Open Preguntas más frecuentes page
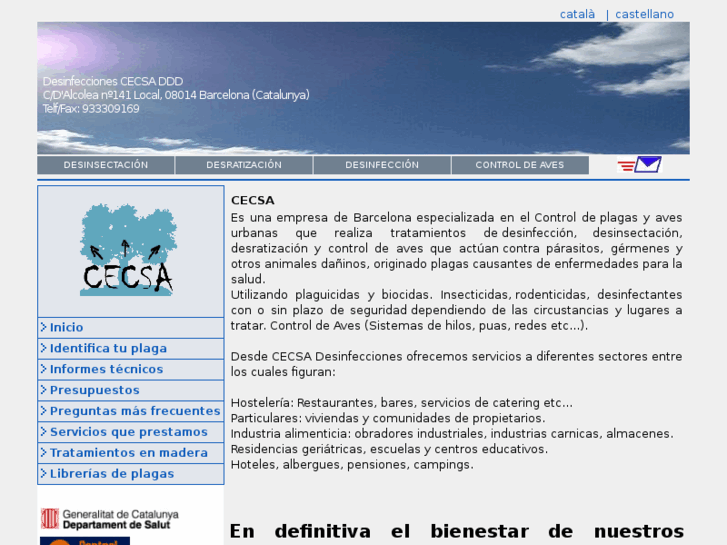This screenshot has width=727, height=545. 135,411
